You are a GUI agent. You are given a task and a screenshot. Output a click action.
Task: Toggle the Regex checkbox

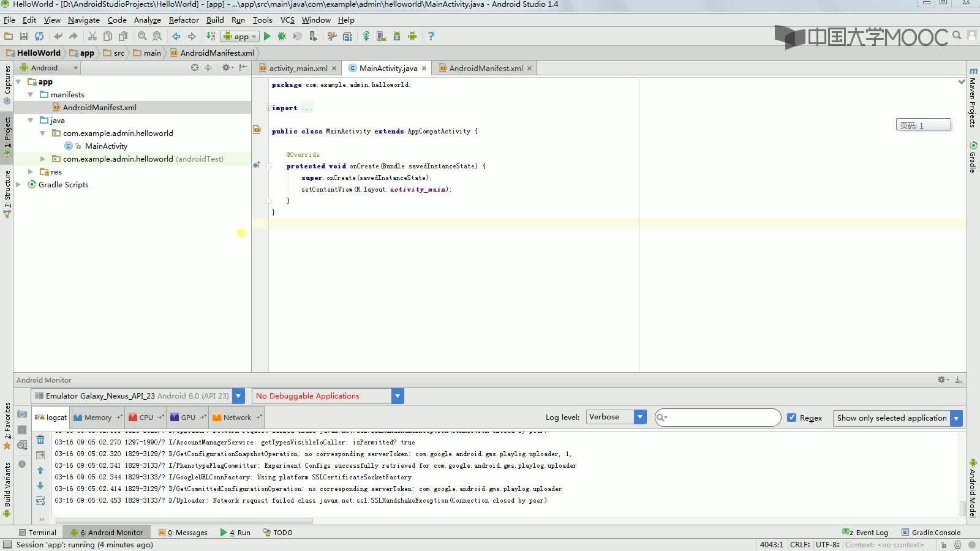791,418
